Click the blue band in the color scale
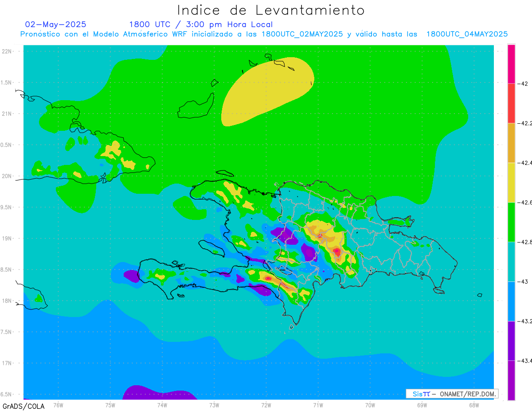Image resolution: width=532 pixels, height=411 pixels. click(511, 301)
